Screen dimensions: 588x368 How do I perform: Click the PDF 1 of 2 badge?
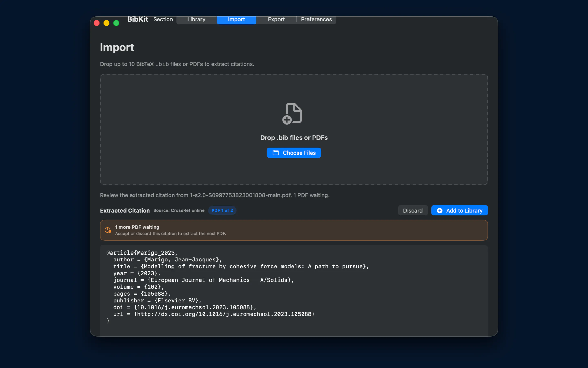(x=222, y=211)
